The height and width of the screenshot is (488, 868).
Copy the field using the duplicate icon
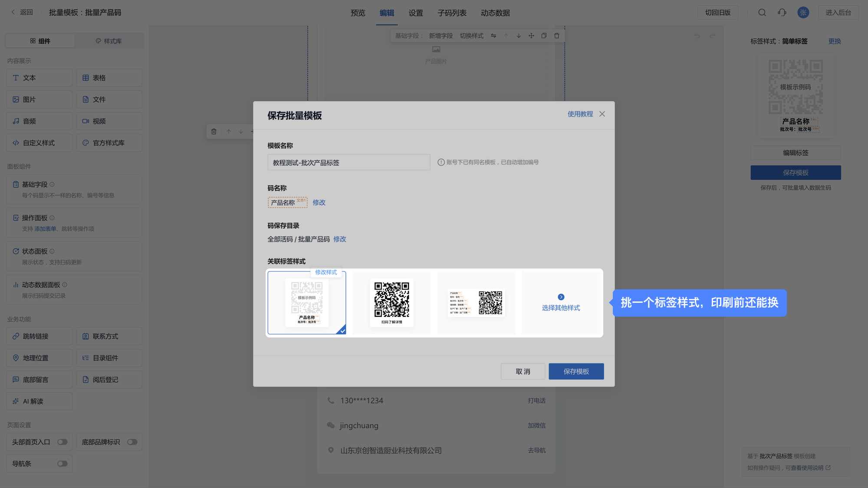[x=544, y=36]
